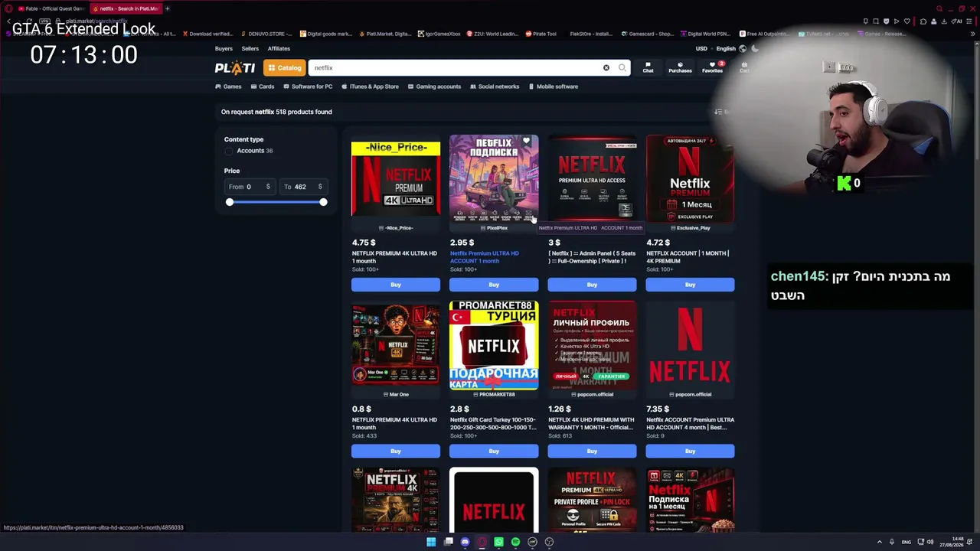Image resolution: width=980 pixels, height=551 pixels.
Task: Click the minimum price slider handle
Action: click(x=230, y=202)
